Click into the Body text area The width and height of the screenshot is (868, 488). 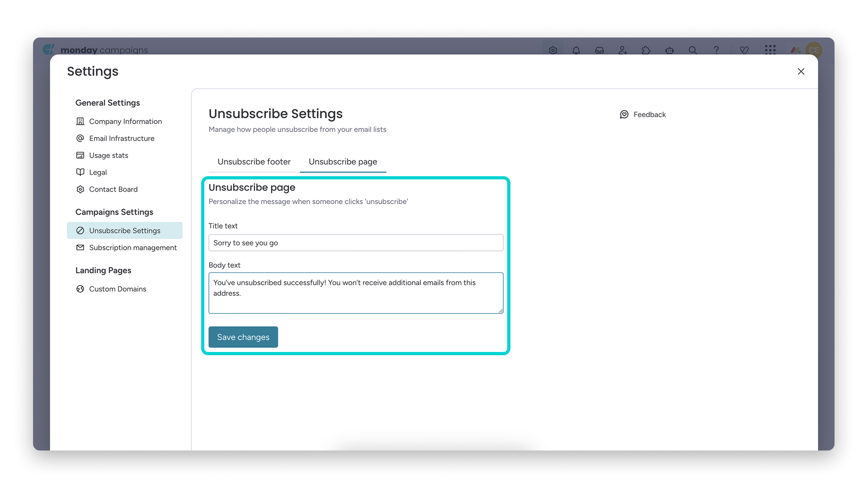(x=356, y=293)
